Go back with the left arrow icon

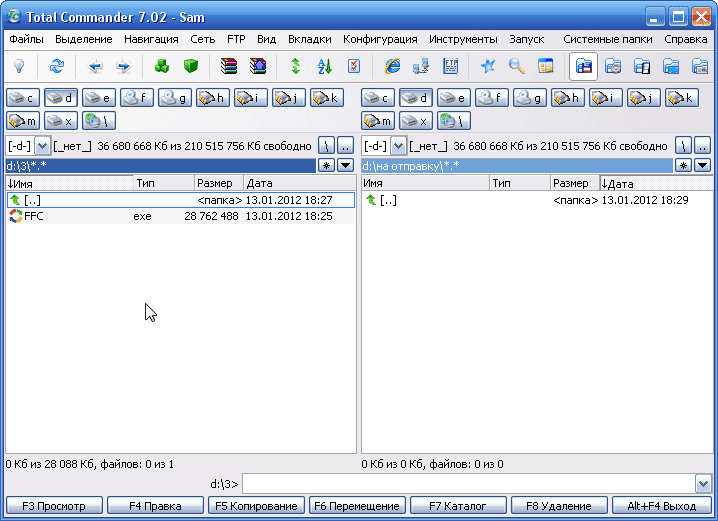pos(95,66)
